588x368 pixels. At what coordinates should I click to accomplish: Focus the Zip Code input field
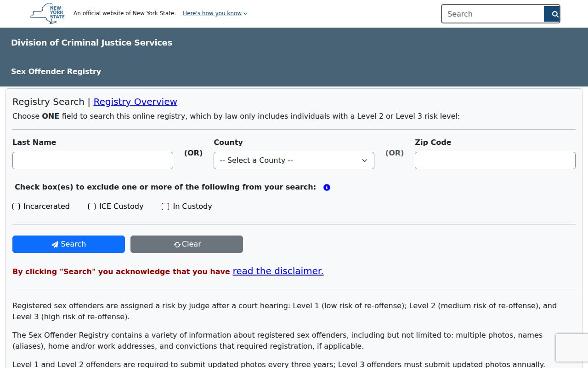click(495, 161)
